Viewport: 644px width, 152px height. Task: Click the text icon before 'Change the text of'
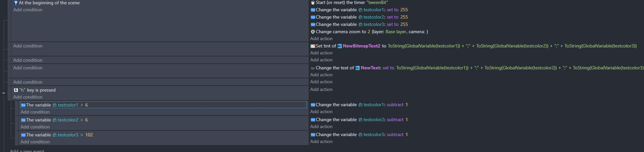tap(313, 68)
